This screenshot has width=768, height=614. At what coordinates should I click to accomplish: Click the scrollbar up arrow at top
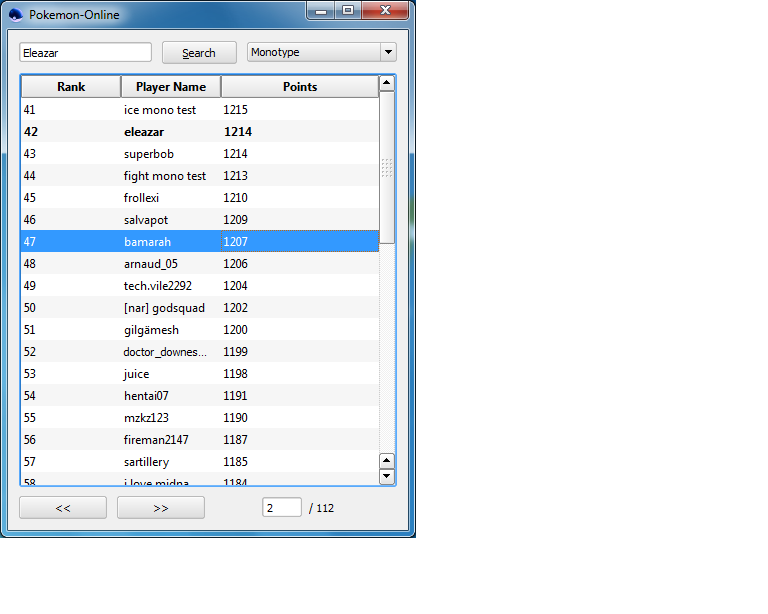pyautogui.click(x=387, y=83)
